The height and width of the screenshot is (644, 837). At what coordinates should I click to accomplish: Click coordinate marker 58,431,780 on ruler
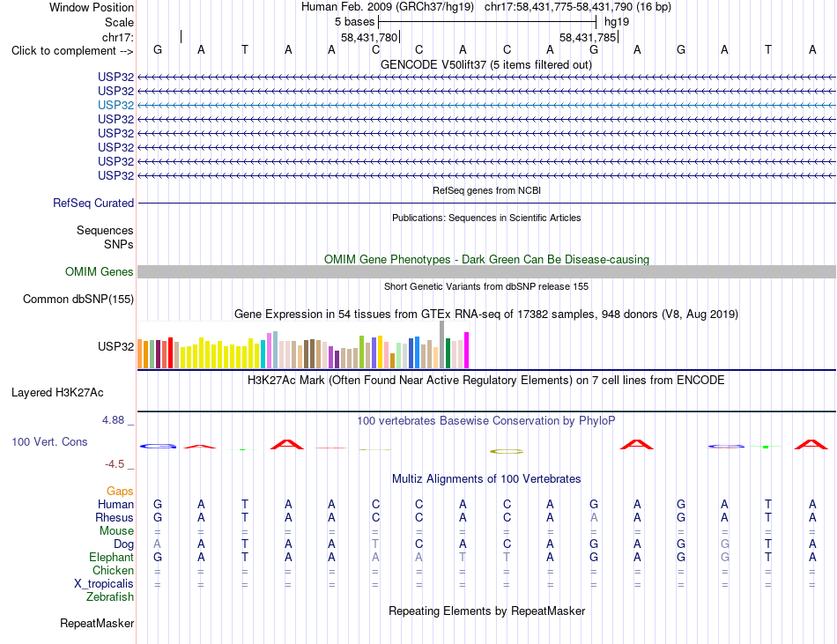pyautogui.click(x=369, y=37)
